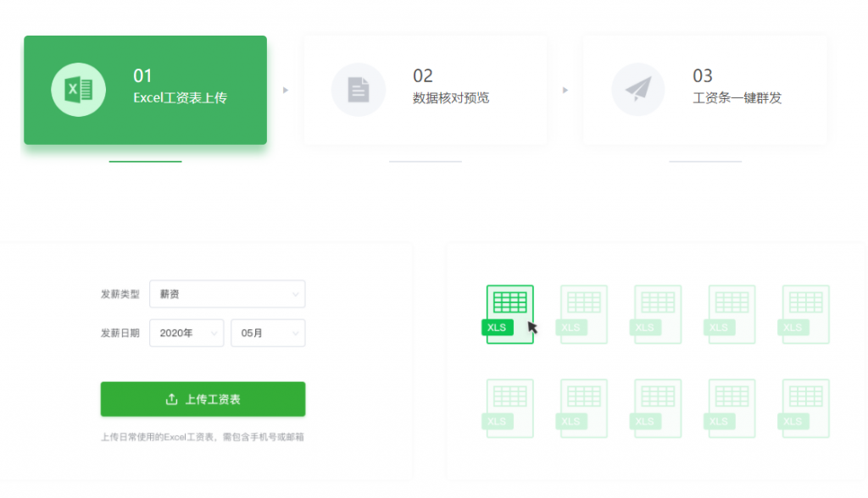The width and height of the screenshot is (868, 498).
Task: Click the highlighted green XLS file icon
Action: click(x=509, y=313)
